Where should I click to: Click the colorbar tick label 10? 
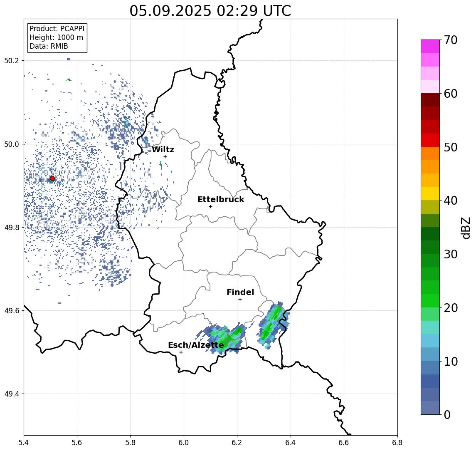point(451,362)
